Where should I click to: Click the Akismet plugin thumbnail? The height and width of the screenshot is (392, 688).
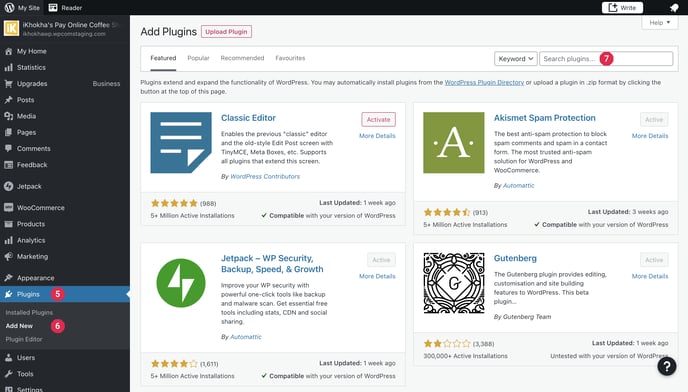click(454, 143)
